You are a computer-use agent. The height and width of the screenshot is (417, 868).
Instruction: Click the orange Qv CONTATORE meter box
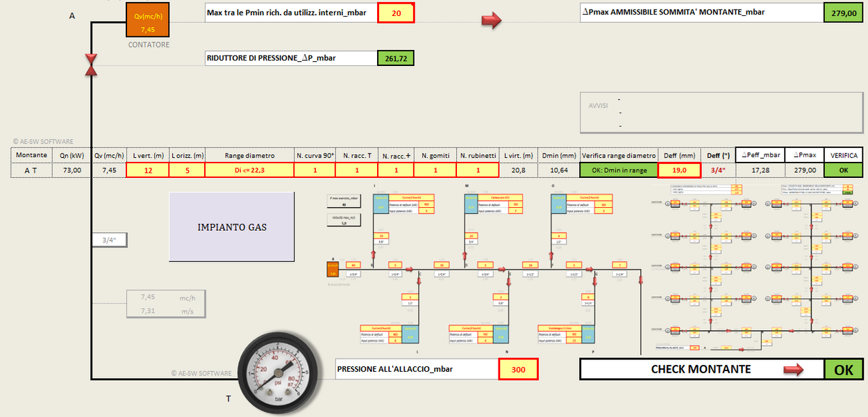(x=147, y=19)
